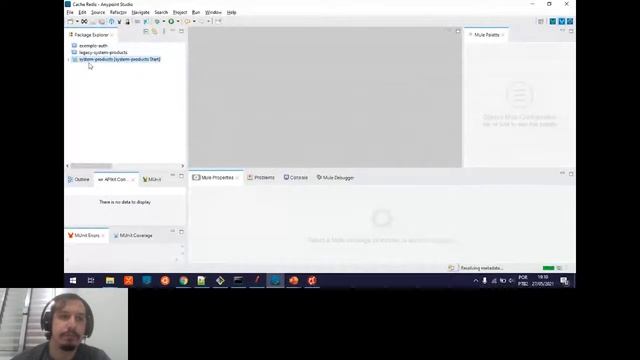640x360 pixels.
Task: Minimize the Mule Properties bottom panel
Action: point(562,173)
